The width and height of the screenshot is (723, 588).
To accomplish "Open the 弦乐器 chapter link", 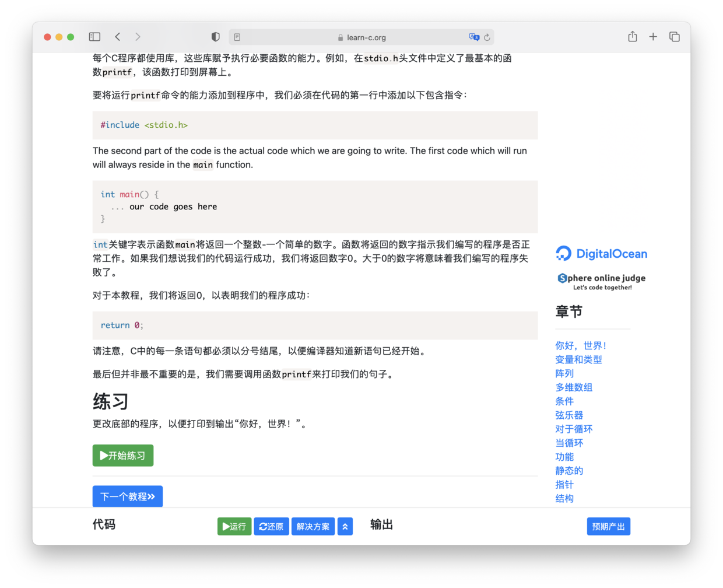I will pyautogui.click(x=569, y=415).
